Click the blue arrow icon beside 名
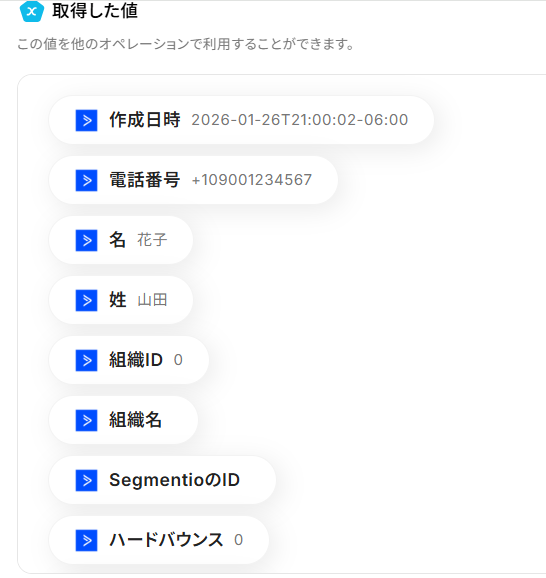546x578 pixels. [x=86, y=240]
